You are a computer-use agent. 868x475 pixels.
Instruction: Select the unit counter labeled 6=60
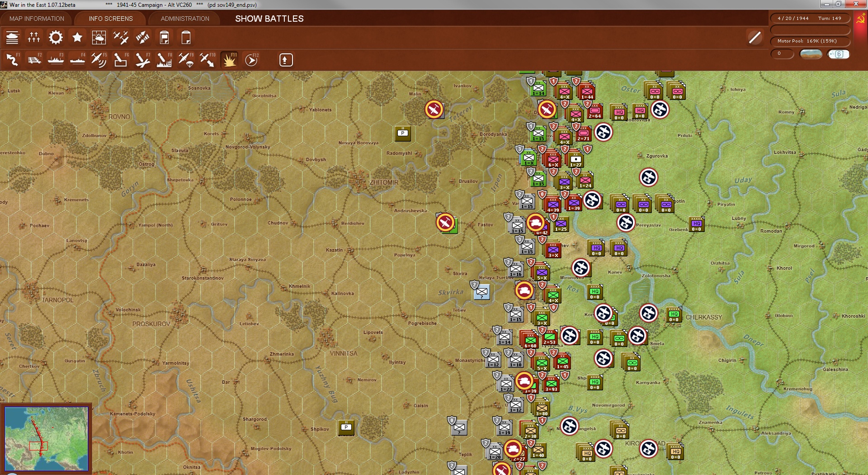[530, 340]
